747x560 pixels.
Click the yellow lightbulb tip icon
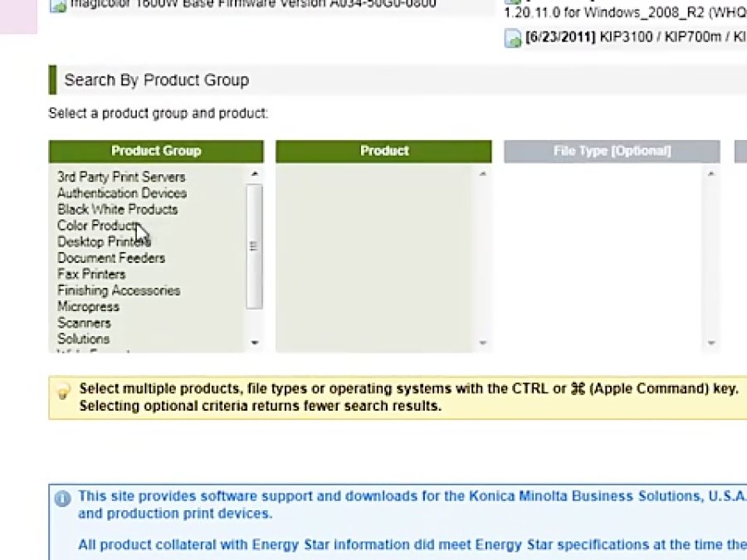click(62, 392)
